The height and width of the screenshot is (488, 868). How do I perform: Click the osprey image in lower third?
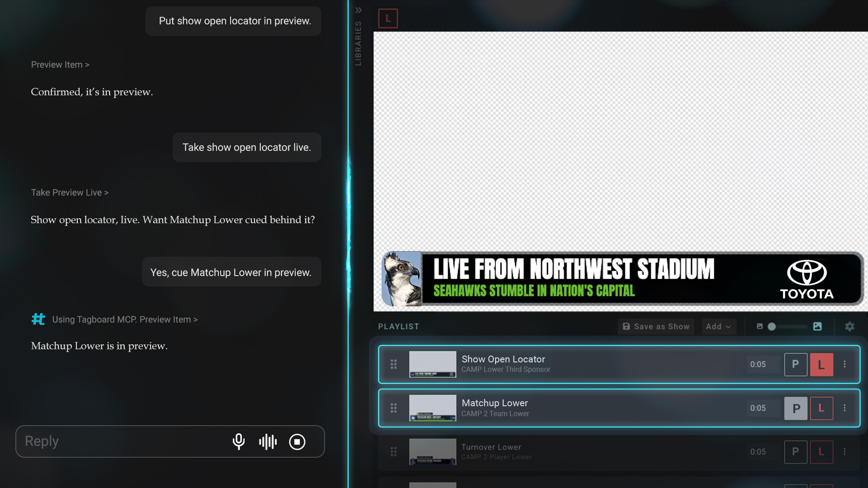pos(401,279)
